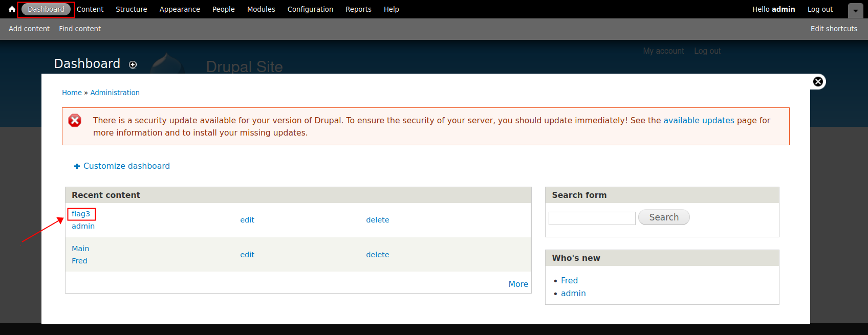Screen dimensions: 868x335
Task: Open the Modules admin page
Action: pyautogui.click(x=261, y=9)
